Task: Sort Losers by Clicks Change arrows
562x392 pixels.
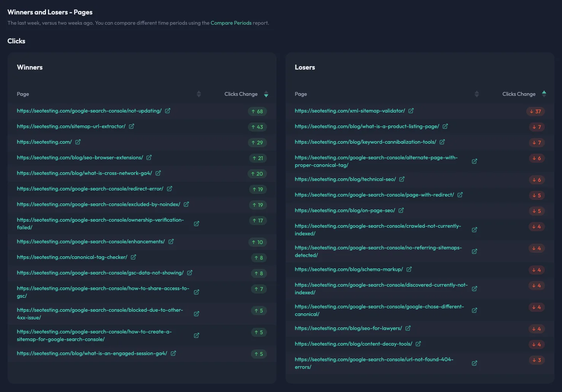Action: 544,94
